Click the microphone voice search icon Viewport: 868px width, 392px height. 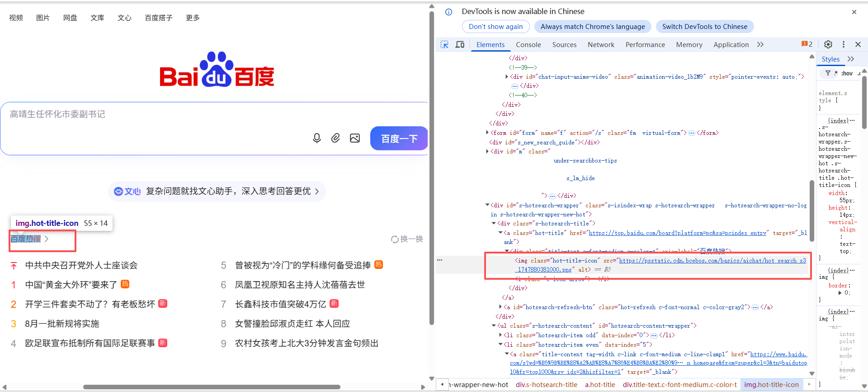317,138
